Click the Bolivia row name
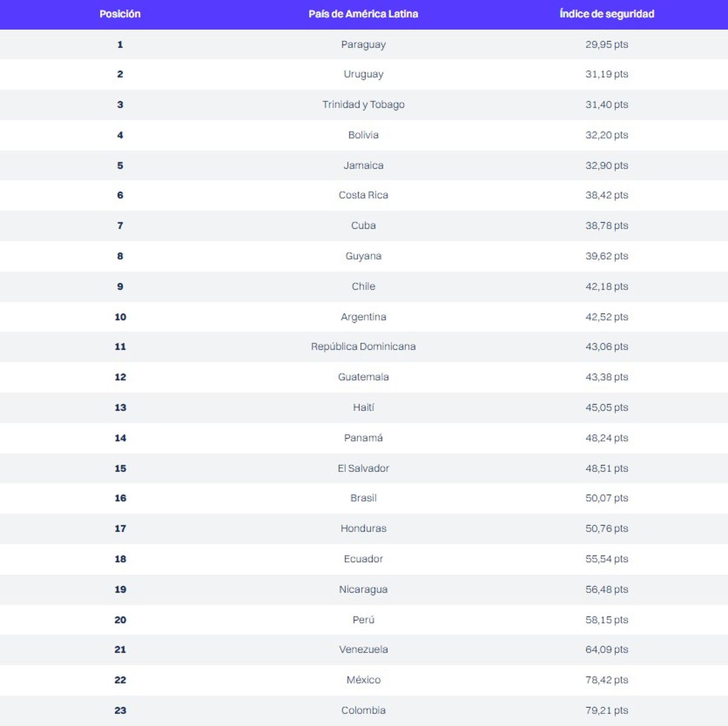 (363, 135)
